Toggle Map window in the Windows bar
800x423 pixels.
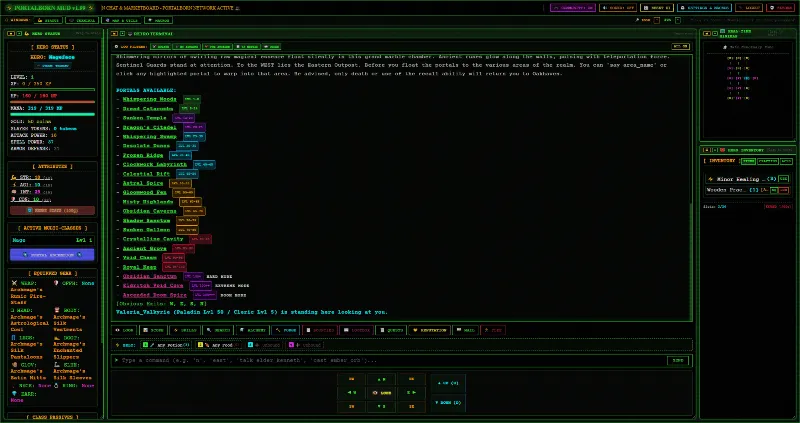coord(121,20)
